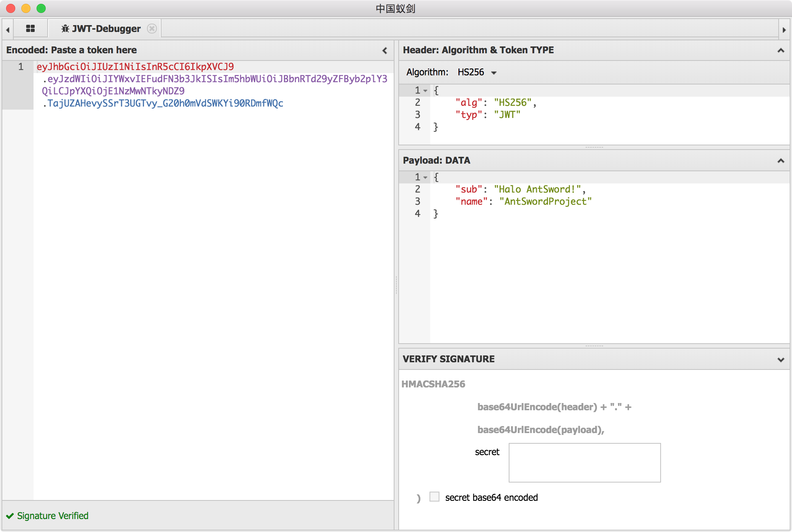Click the Signature Verified status checkmark
The width and height of the screenshot is (792, 532).
coord(10,516)
